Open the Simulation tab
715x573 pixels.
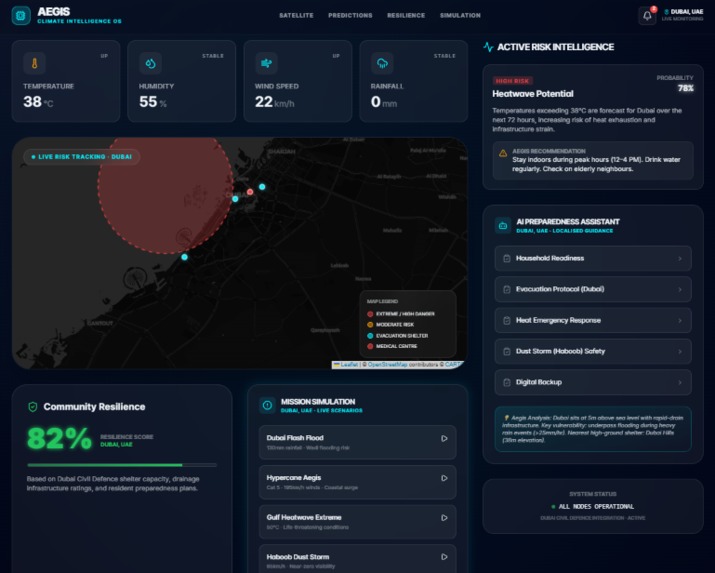tap(460, 15)
